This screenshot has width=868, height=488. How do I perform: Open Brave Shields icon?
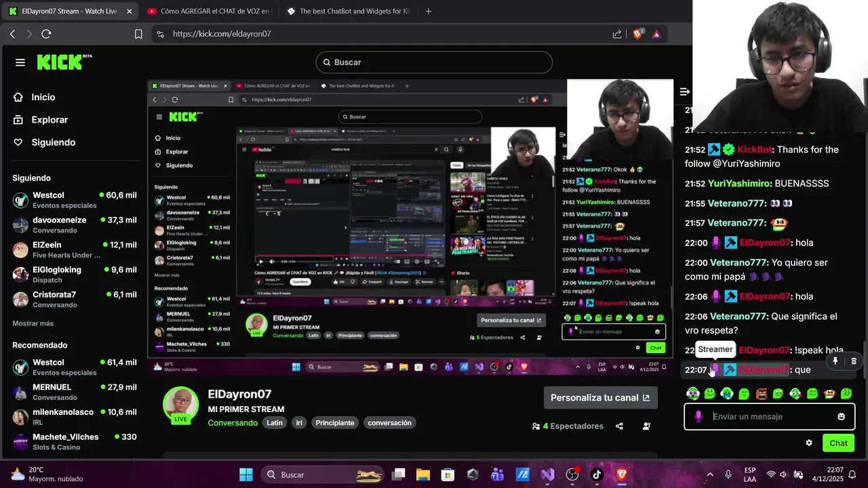click(637, 34)
